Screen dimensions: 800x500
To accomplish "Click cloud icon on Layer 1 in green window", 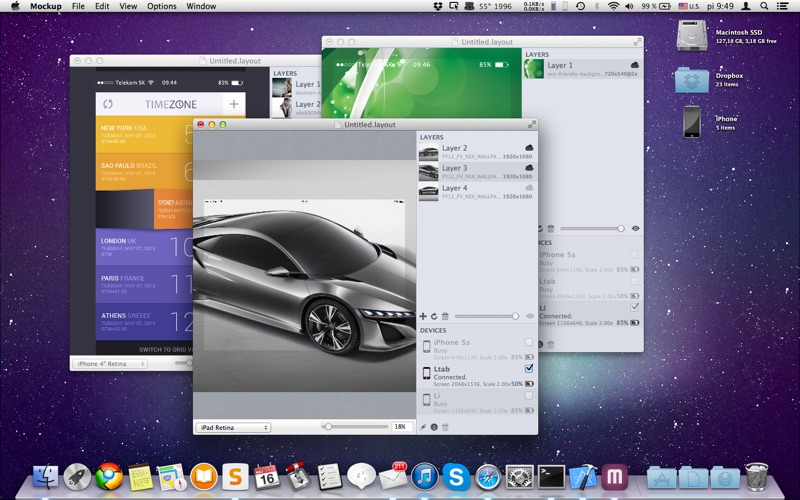I will 635,65.
